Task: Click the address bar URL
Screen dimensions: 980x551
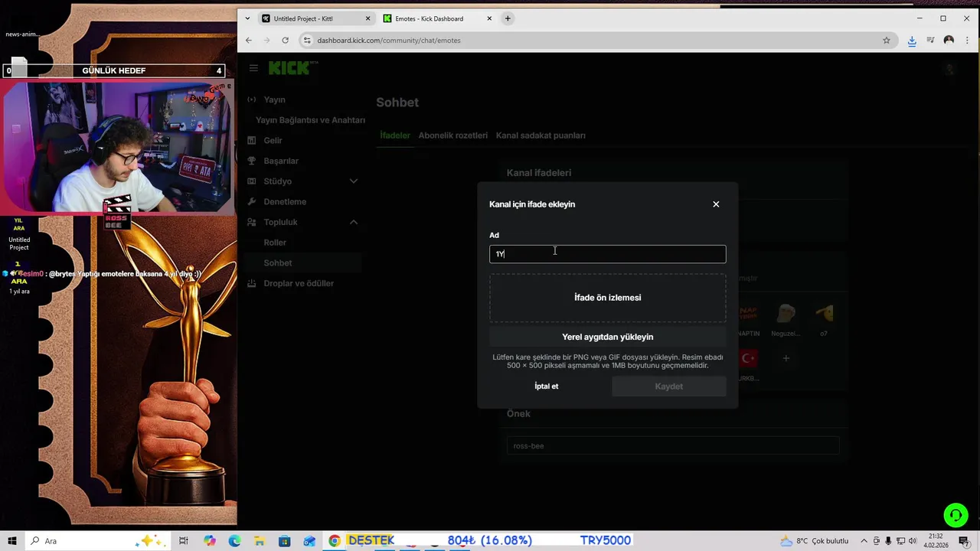Action: coord(389,41)
